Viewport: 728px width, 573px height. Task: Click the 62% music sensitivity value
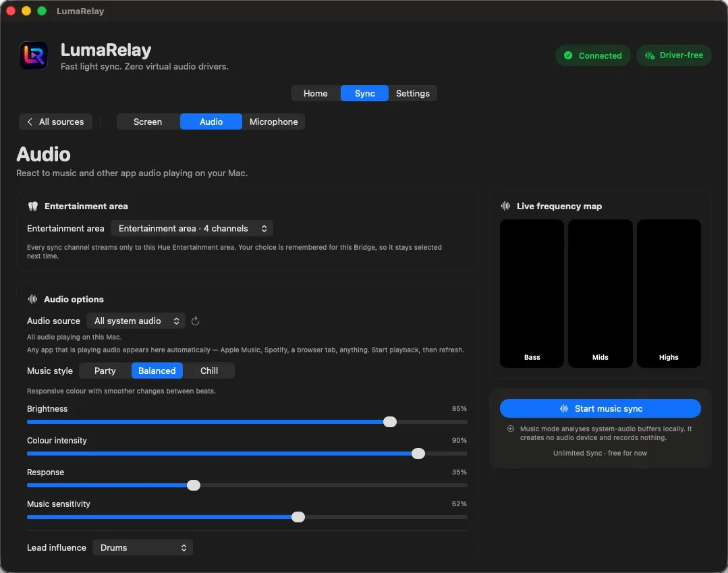[x=459, y=503]
